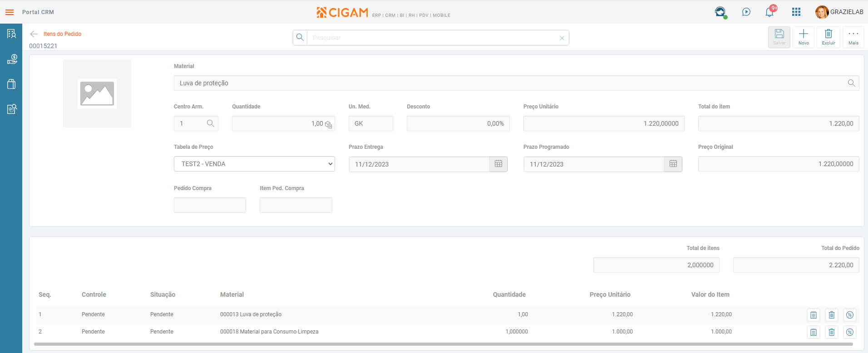This screenshot has height=353, width=868.
Task: Open details icon for Luva de proteção row
Action: (x=814, y=315)
